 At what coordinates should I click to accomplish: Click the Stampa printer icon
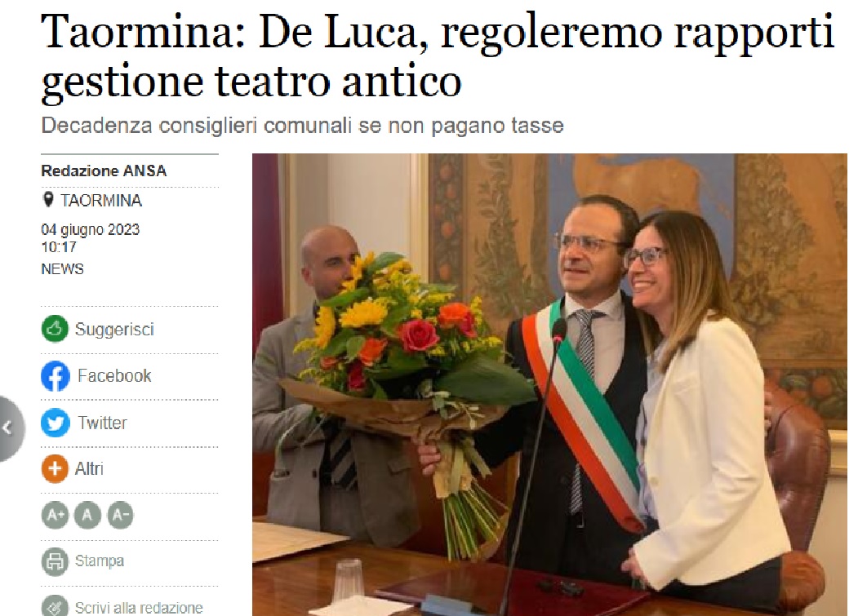tap(55, 561)
